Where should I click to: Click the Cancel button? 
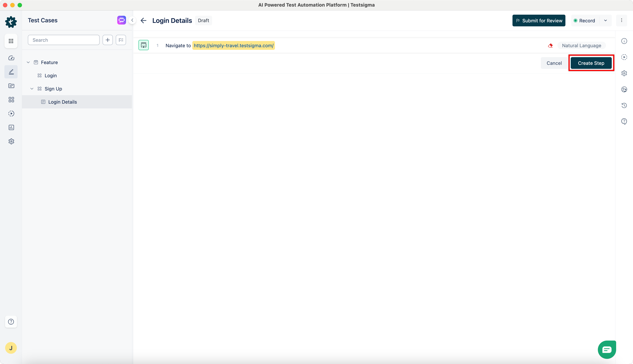[x=554, y=63]
